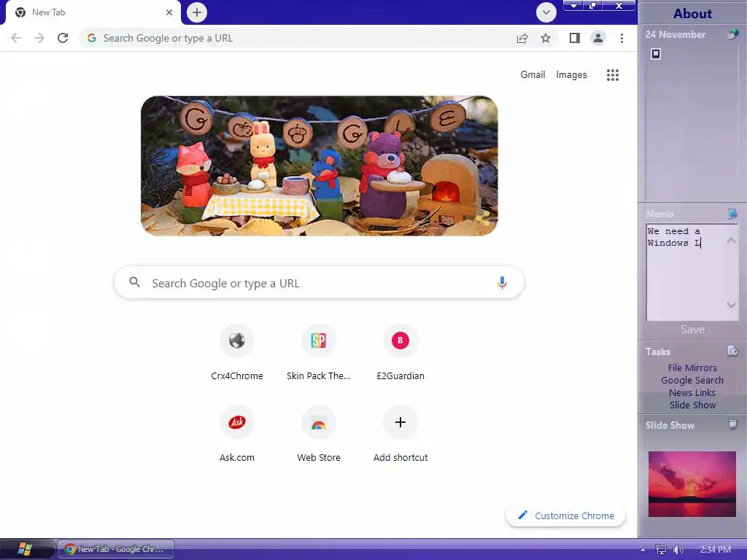The height and width of the screenshot is (560, 747).
Task: Add a new shortcut tile
Action: pyautogui.click(x=400, y=433)
